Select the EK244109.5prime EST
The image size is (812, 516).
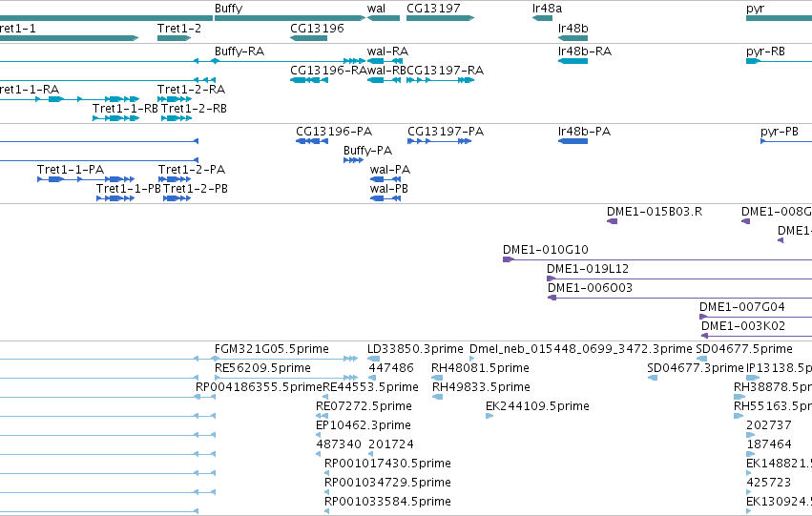(x=489, y=416)
